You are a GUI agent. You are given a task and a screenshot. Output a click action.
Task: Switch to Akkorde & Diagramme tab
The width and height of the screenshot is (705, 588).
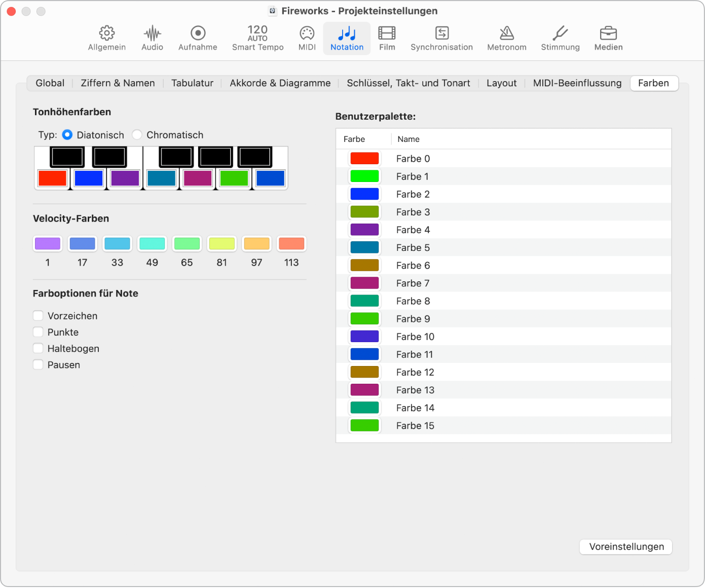click(280, 83)
